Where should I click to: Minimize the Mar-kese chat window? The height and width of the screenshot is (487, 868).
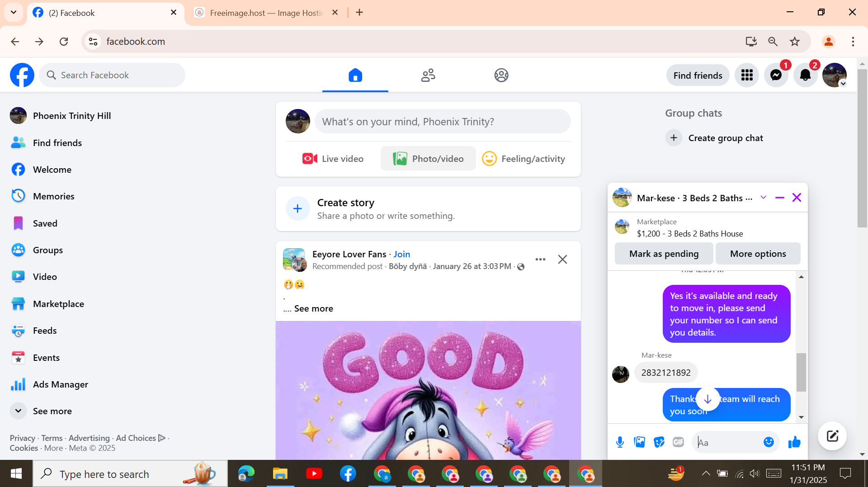coord(780,198)
